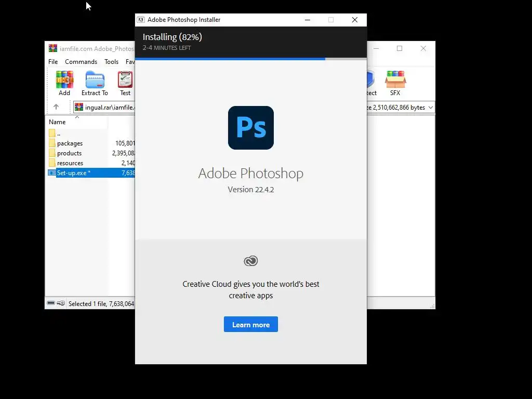Click the resources folder icon
This screenshot has height=399, width=532.
click(x=52, y=163)
